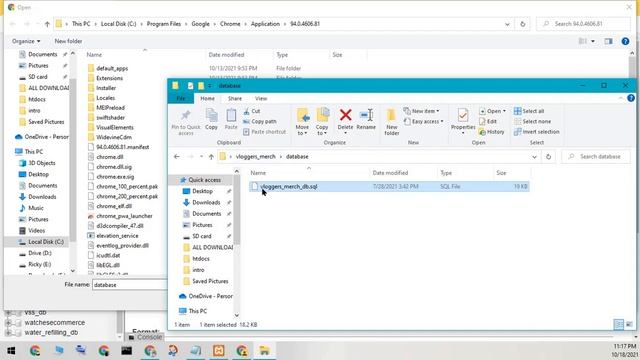Open help in the database window ribbon
The image size is (640, 360).
pyautogui.click(x=631, y=98)
